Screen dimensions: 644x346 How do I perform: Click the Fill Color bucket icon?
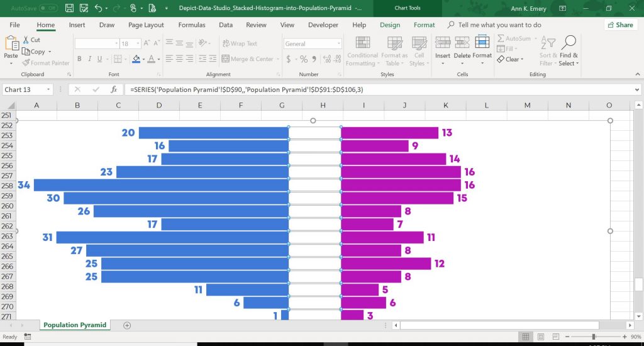click(x=136, y=59)
